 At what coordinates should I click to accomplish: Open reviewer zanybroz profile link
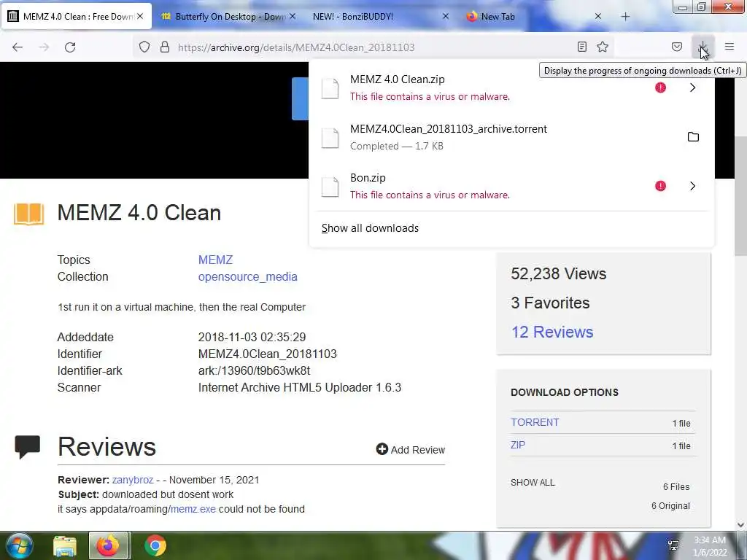click(x=133, y=480)
